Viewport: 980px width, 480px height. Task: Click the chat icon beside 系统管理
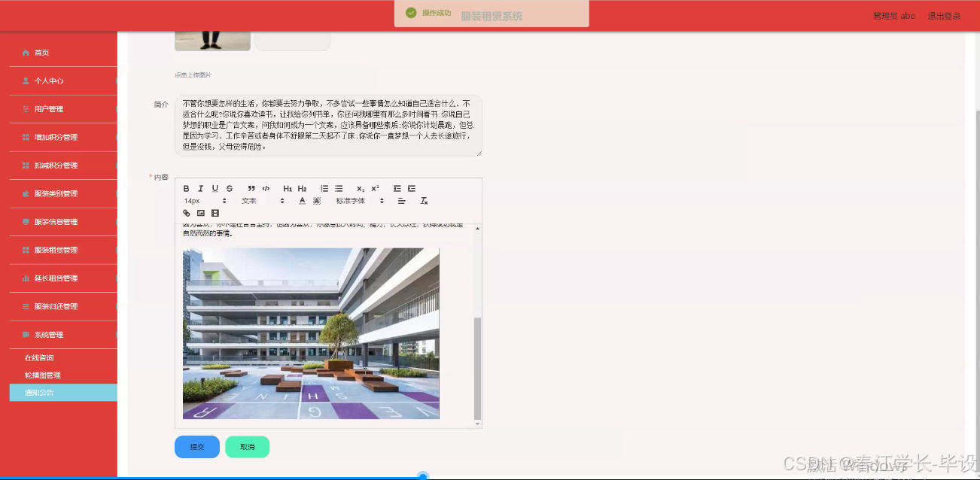click(26, 335)
